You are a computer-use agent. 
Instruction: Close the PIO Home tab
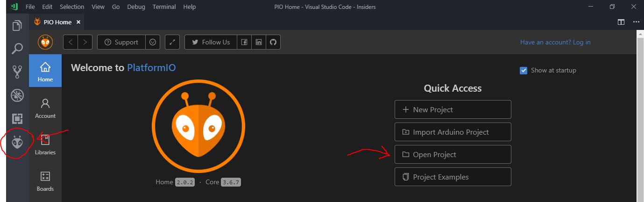[78, 22]
